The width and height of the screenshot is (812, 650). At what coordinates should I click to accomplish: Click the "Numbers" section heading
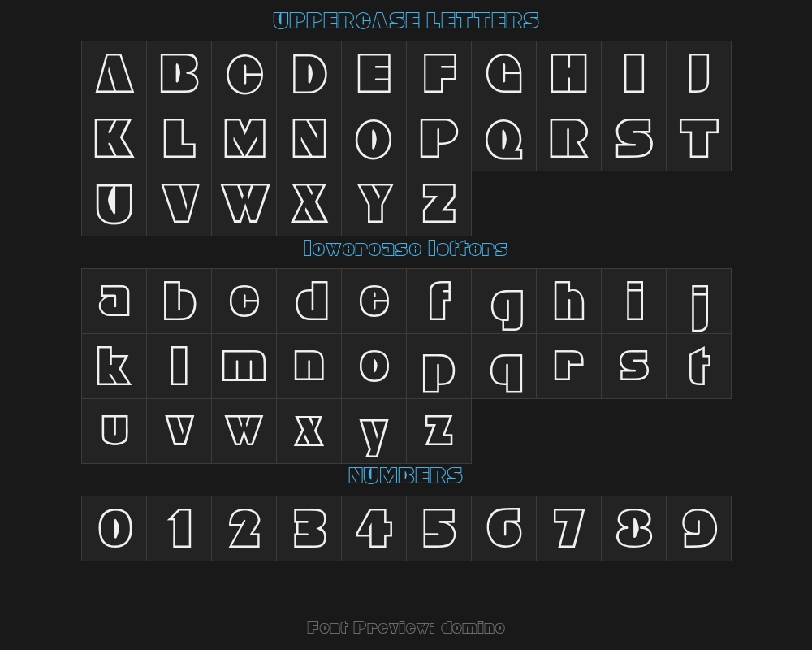pos(406,476)
